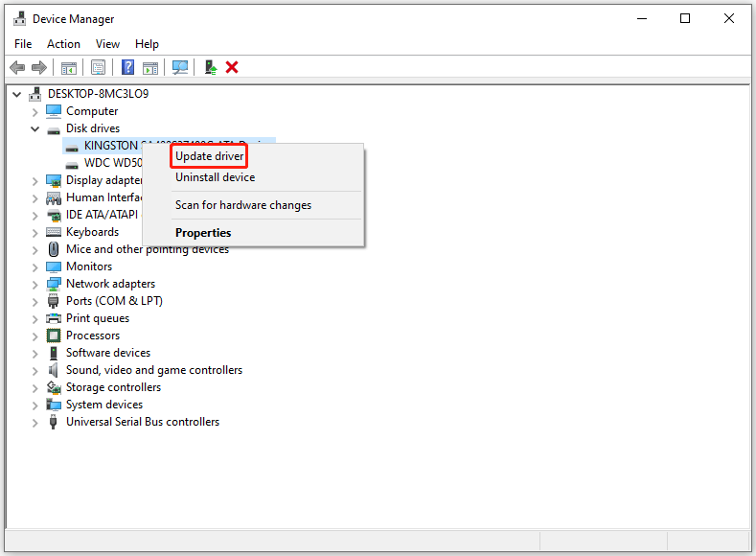Click the Computer category monitor icon
The image size is (756, 556).
[54, 111]
